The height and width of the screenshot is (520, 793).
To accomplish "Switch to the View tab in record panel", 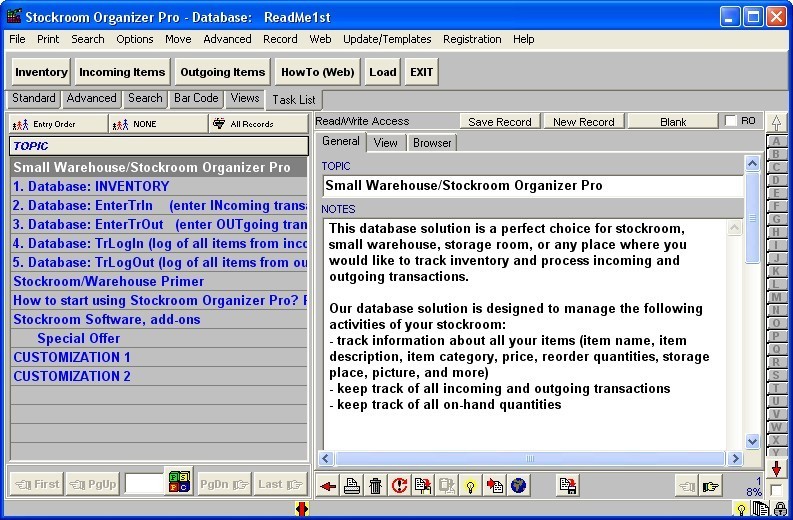I will [x=385, y=143].
